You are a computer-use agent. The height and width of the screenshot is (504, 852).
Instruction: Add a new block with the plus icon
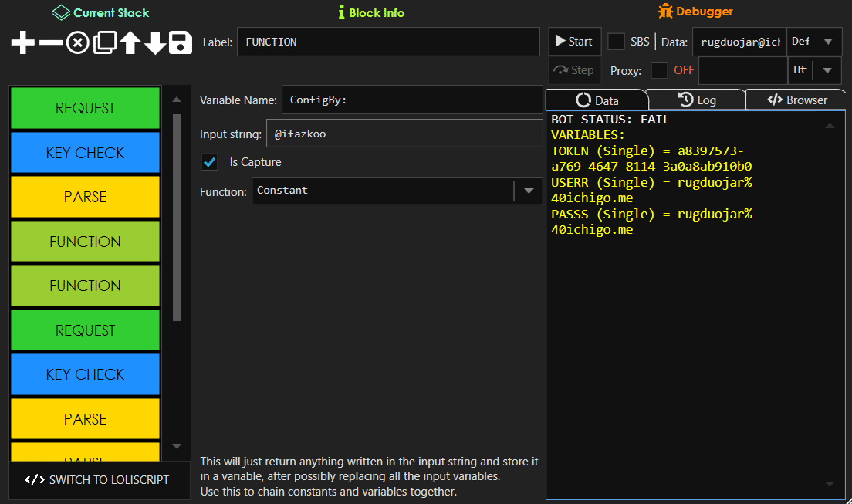tap(22, 42)
